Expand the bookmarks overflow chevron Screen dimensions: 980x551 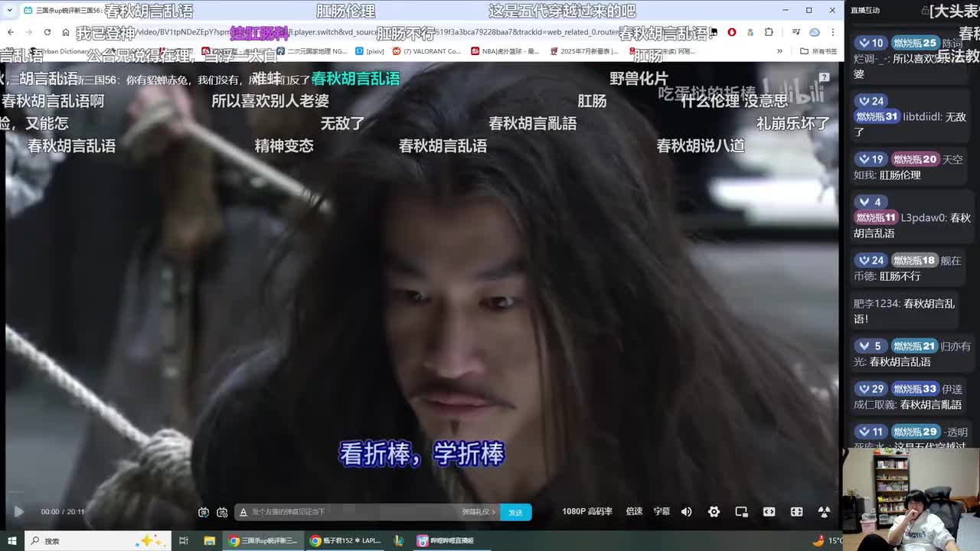pos(779,51)
